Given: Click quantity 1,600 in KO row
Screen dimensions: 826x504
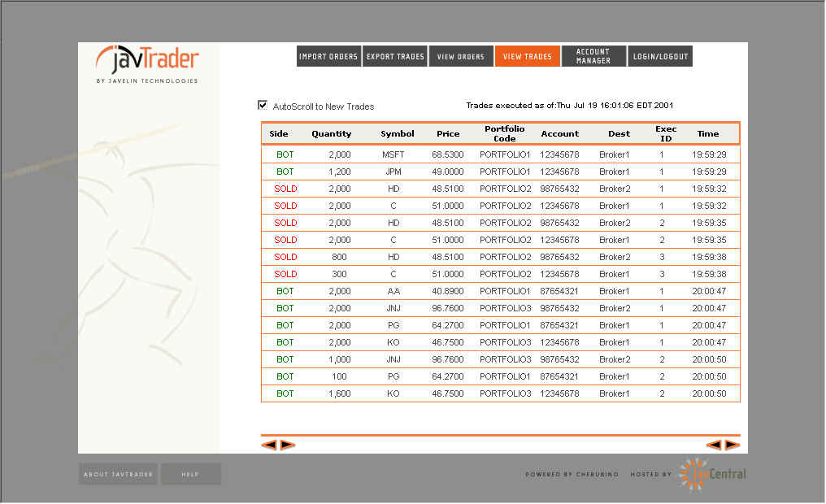Looking at the screenshot, I should pos(339,393).
